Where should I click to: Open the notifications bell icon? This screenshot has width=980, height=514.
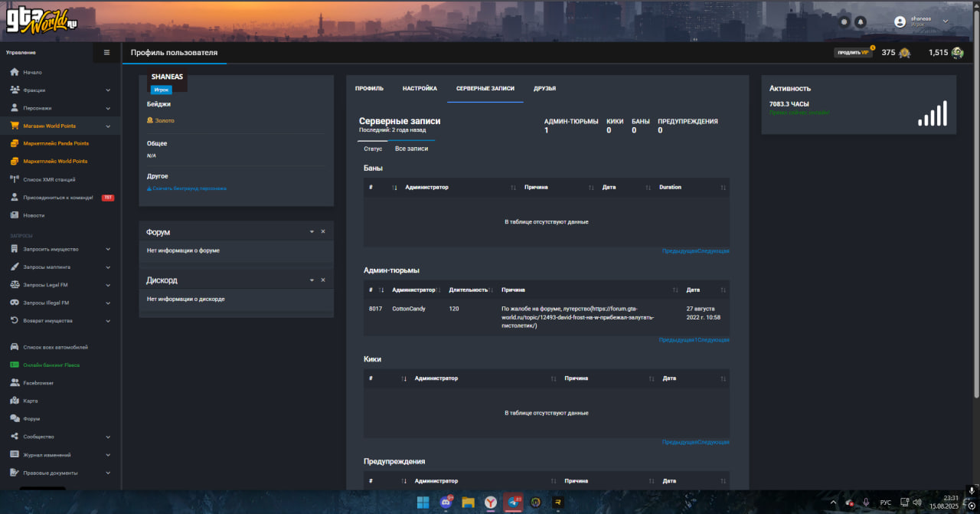point(861,21)
